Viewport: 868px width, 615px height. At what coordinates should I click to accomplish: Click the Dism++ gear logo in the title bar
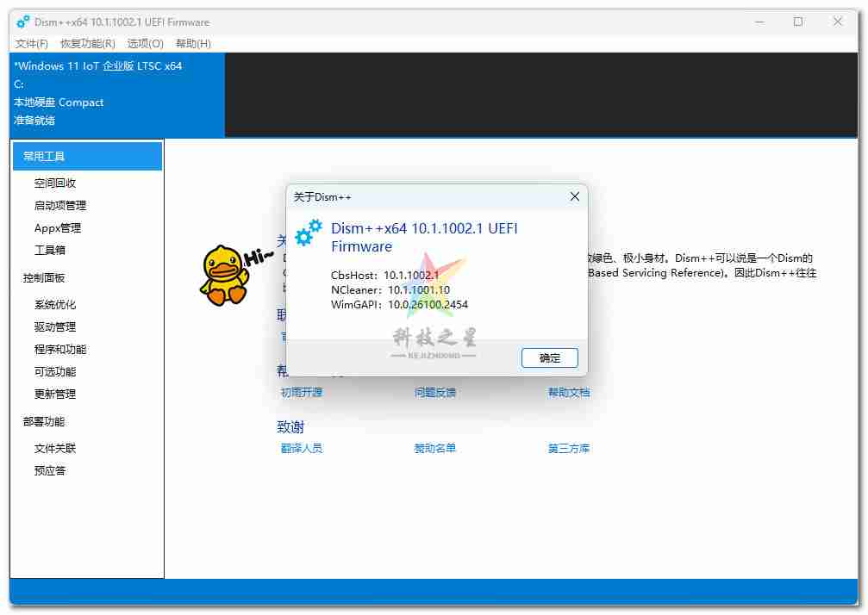point(22,22)
